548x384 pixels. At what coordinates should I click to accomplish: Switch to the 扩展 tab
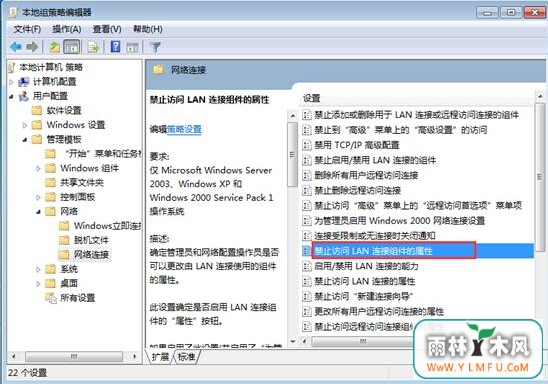(x=160, y=357)
